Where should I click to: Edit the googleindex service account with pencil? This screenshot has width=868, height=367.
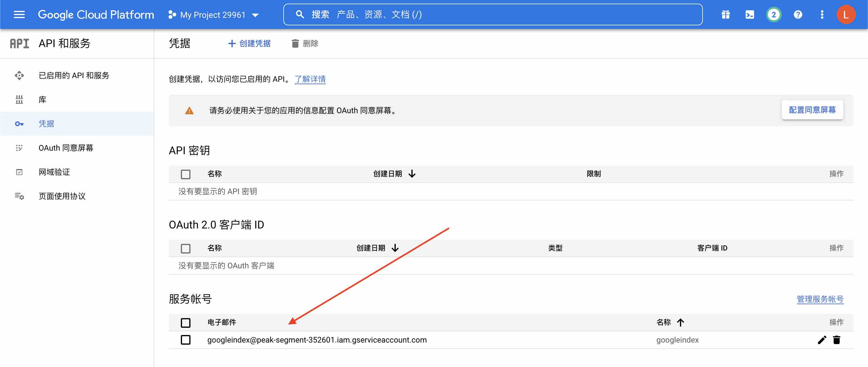point(822,340)
